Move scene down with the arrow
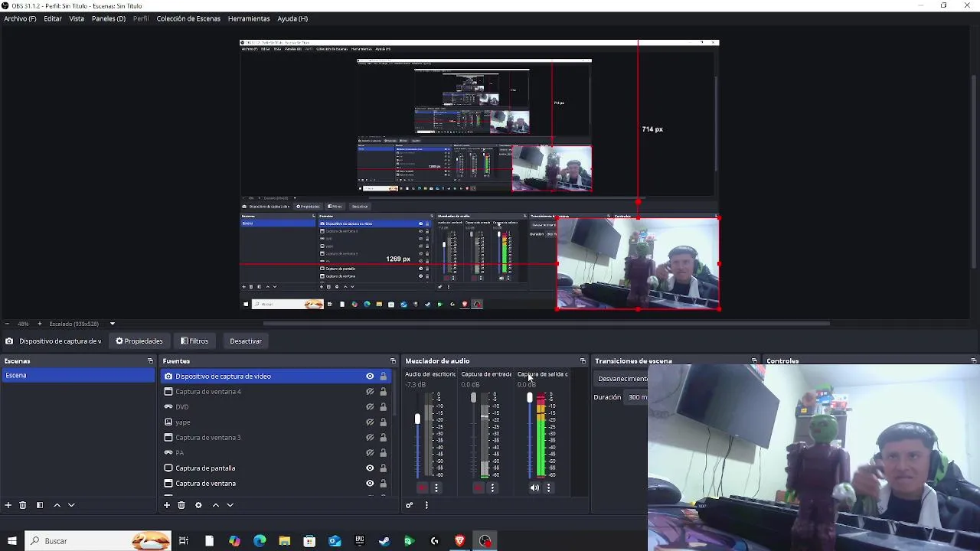The width and height of the screenshot is (980, 551). (x=71, y=505)
